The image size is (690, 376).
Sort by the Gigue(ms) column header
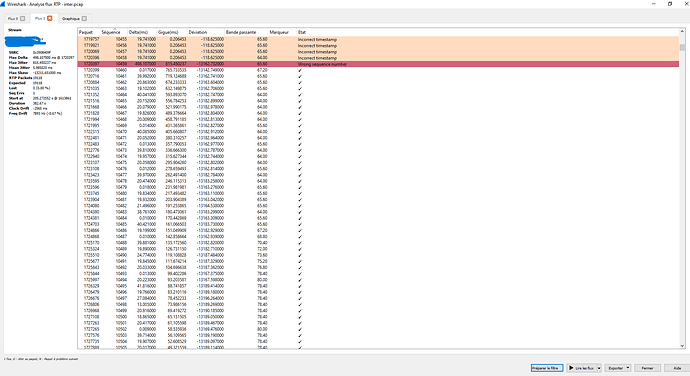click(x=172, y=32)
